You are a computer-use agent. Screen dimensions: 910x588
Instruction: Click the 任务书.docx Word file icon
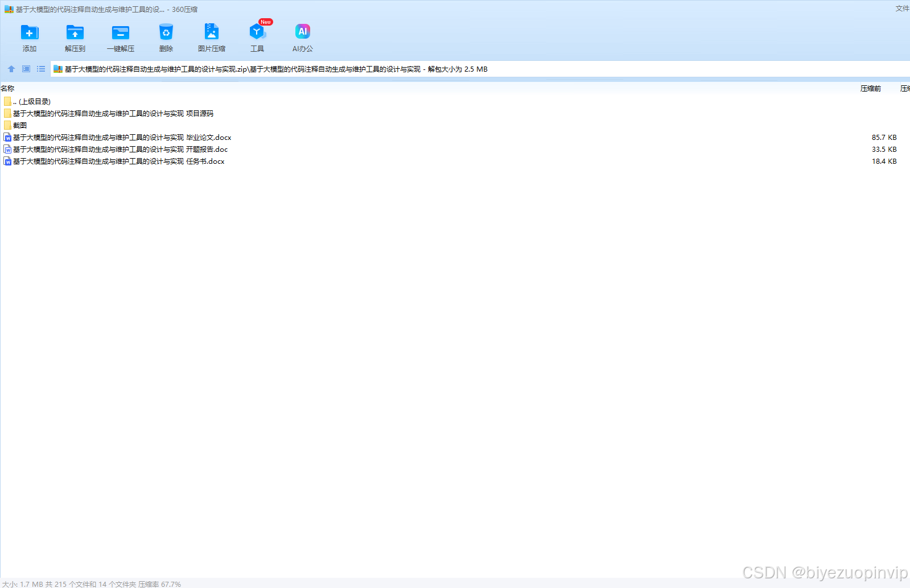point(7,161)
